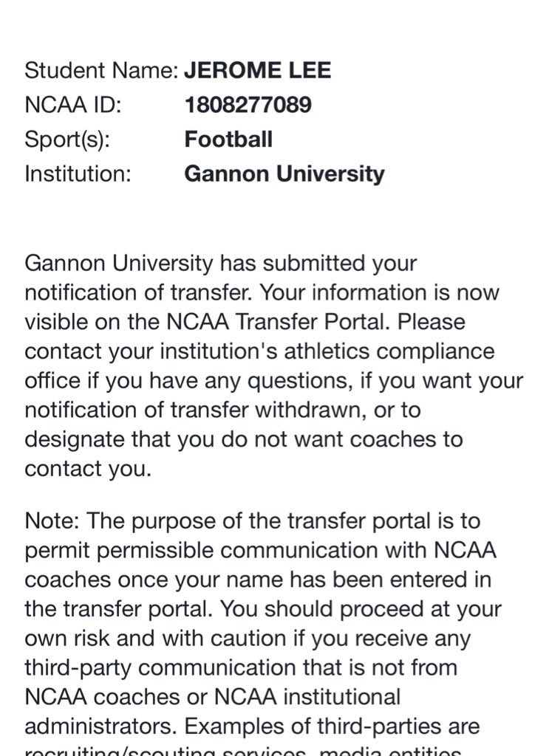Click the Football sport value
549x756 pixels.
[x=228, y=140]
